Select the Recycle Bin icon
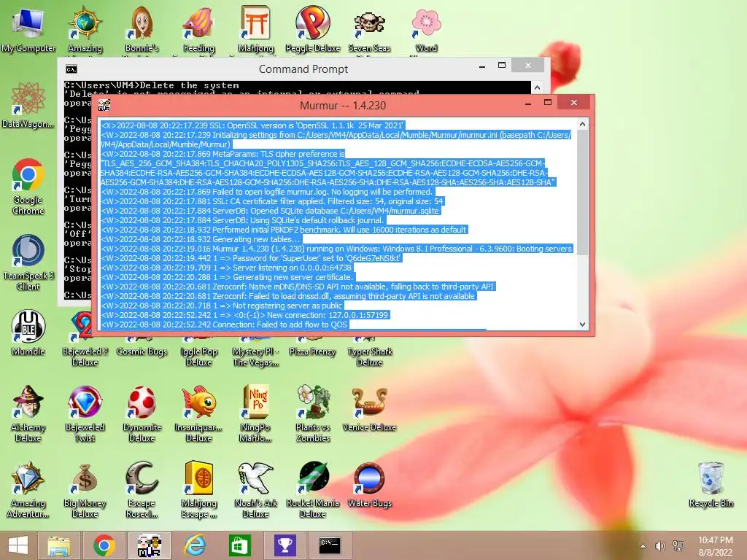The width and height of the screenshot is (747, 560). point(711,484)
